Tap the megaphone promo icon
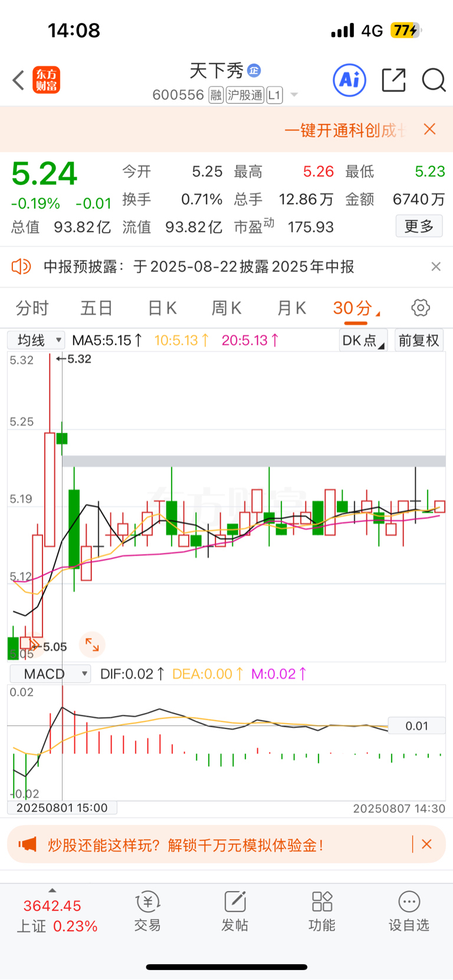 pyautogui.click(x=27, y=844)
